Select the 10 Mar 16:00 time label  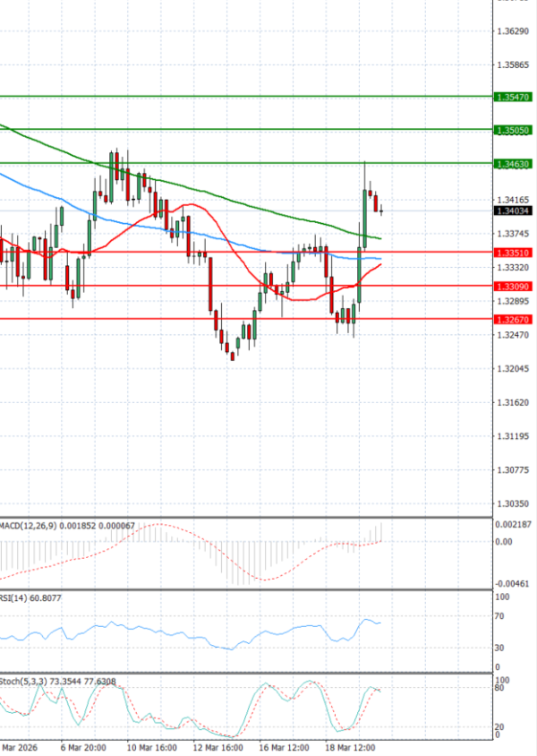click(x=152, y=746)
